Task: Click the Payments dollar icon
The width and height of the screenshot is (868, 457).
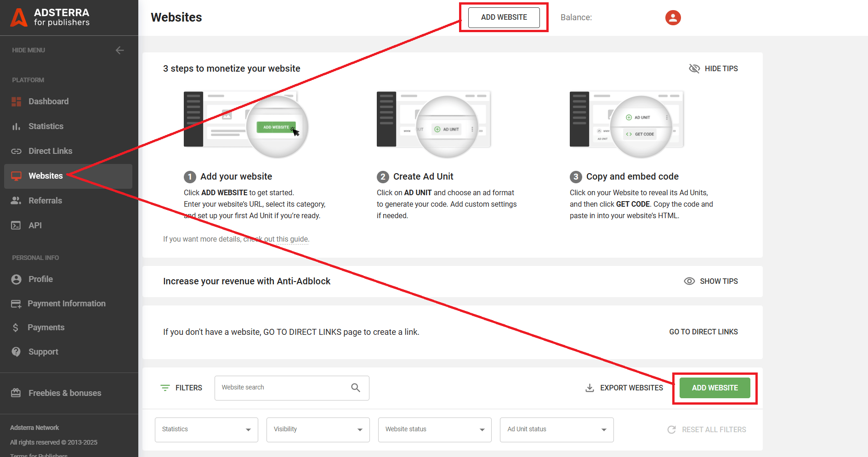Action: (x=16, y=327)
